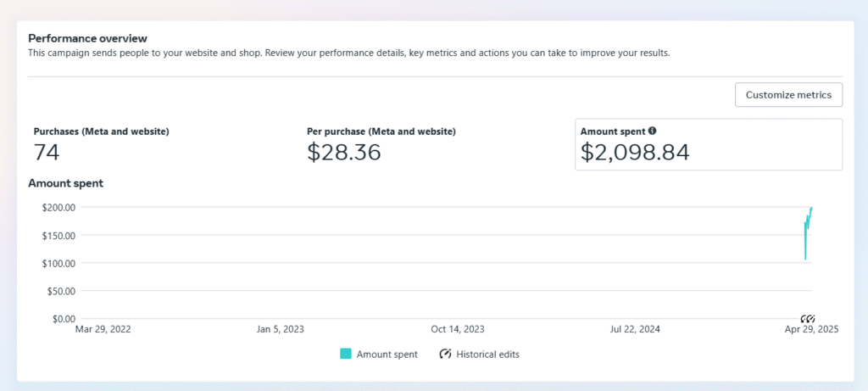Select the Amount spent metric card
868x391 pixels.
tap(709, 144)
